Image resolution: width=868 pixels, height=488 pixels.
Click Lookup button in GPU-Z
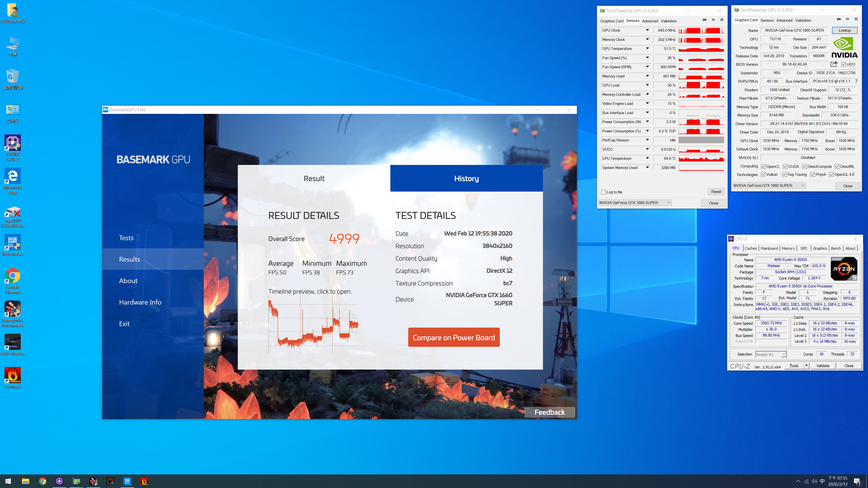coord(844,30)
